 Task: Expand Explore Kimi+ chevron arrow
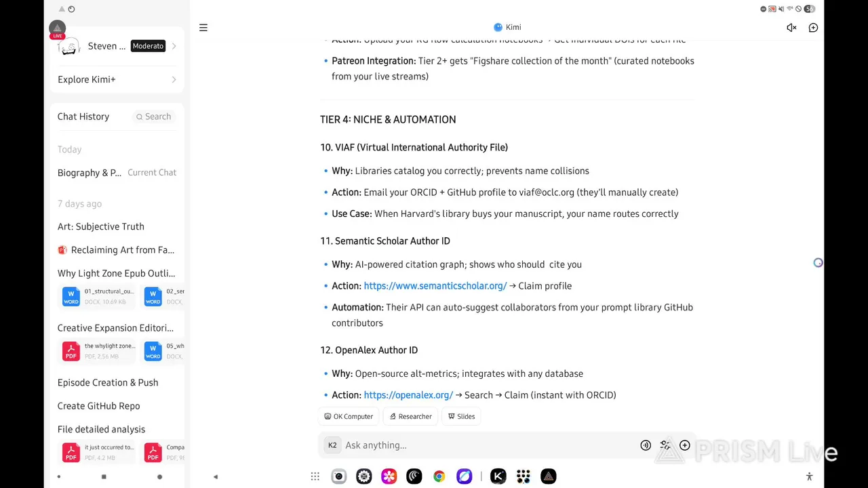coord(174,79)
